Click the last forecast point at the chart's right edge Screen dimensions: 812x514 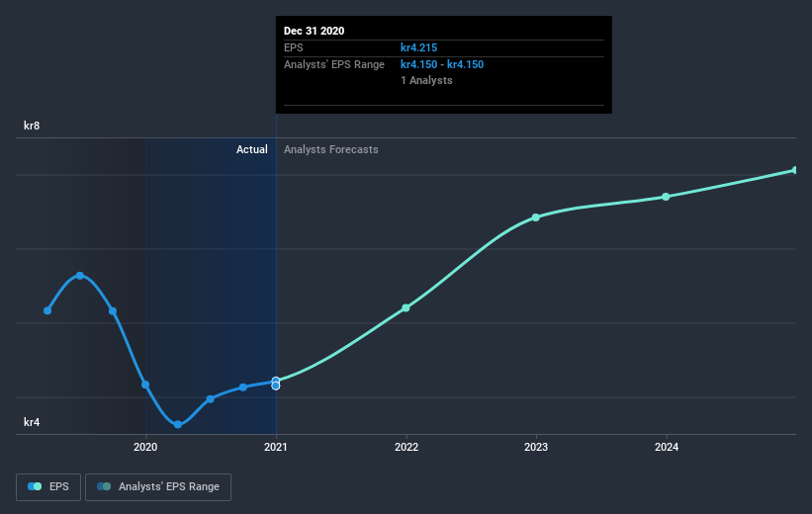(x=795, y=170)
